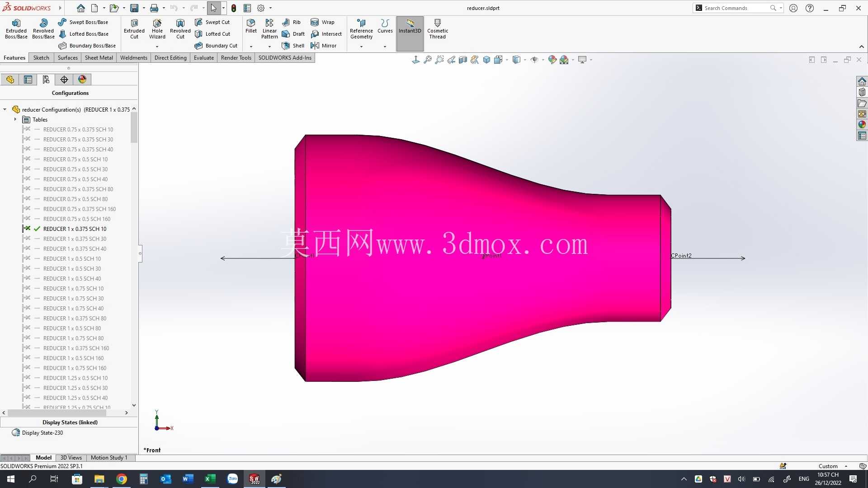Select configuration REDUCER 0.75 x 0.5 SCH 80

coord(75,199)
